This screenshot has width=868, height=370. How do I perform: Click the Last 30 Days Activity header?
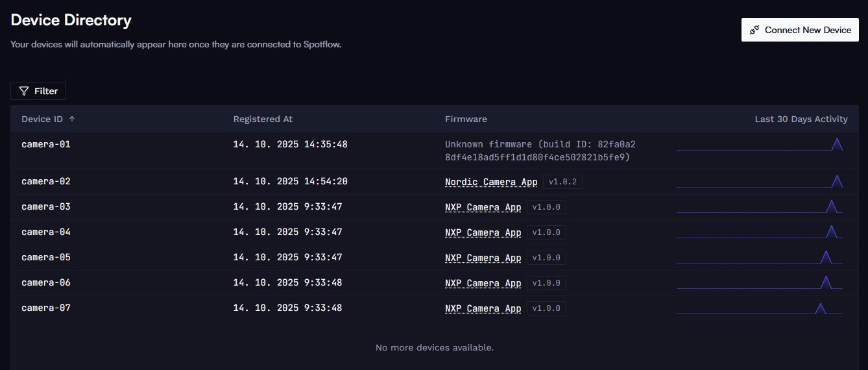pos(801,119)
